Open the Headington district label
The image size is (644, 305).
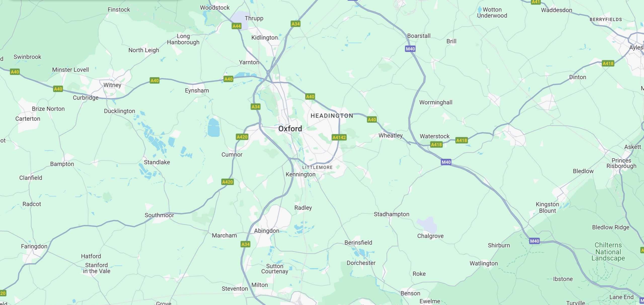pyautogui.click(x=332, y=116)
